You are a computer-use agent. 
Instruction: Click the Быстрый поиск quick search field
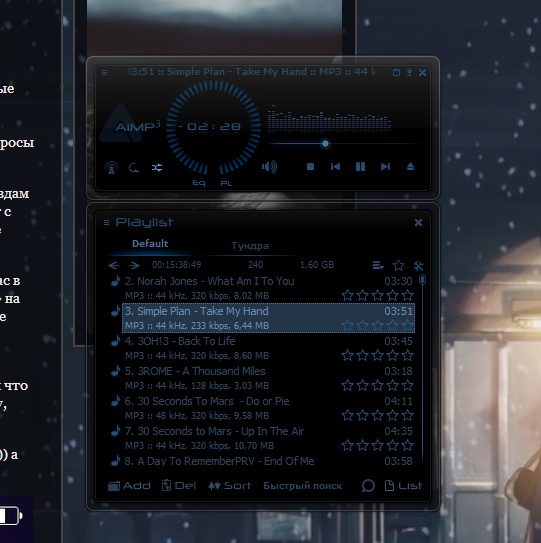click(302, 486)
